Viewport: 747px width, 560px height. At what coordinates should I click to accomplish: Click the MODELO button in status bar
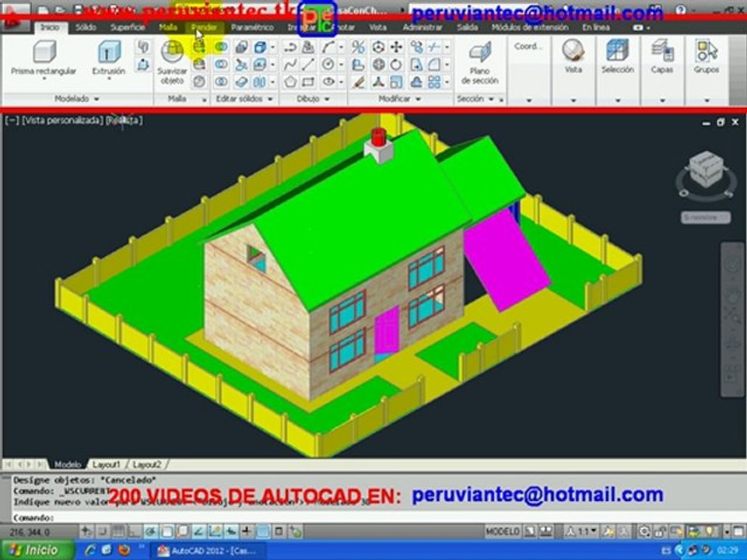503,531
